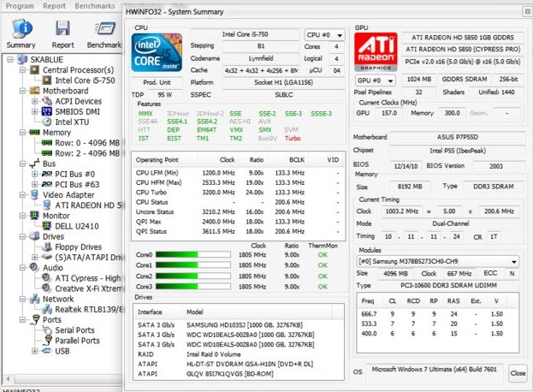Collapse the Central Processor(s) node
Screen dimensions: 533x392
22,70
